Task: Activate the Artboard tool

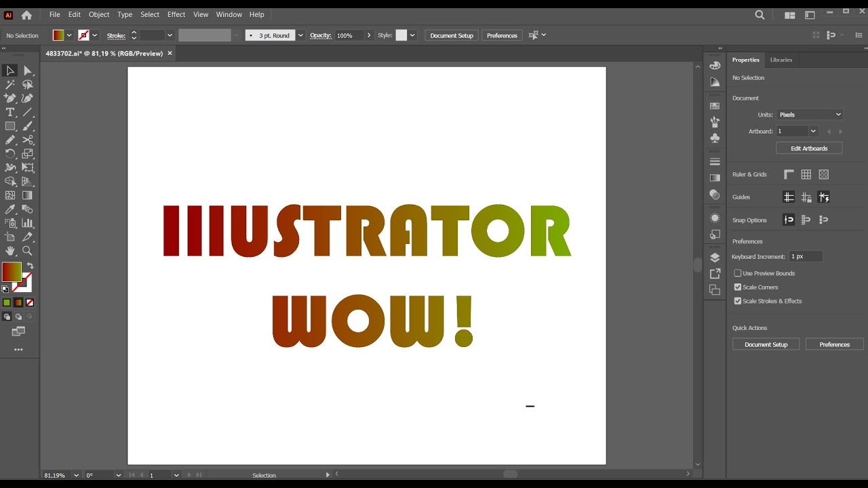Action: [10, 237]
